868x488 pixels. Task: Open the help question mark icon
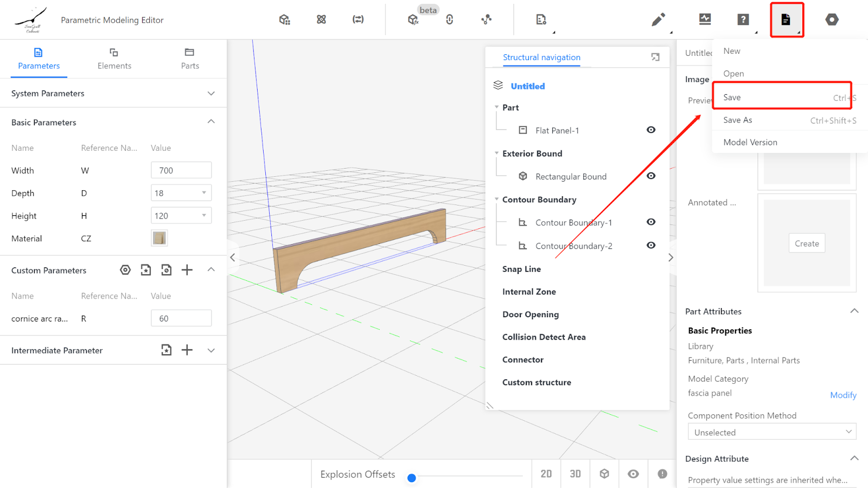743,20
